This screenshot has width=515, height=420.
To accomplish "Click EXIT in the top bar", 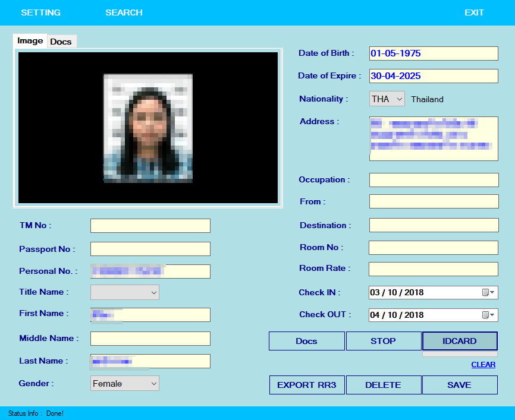I will (x=474, y=12).
